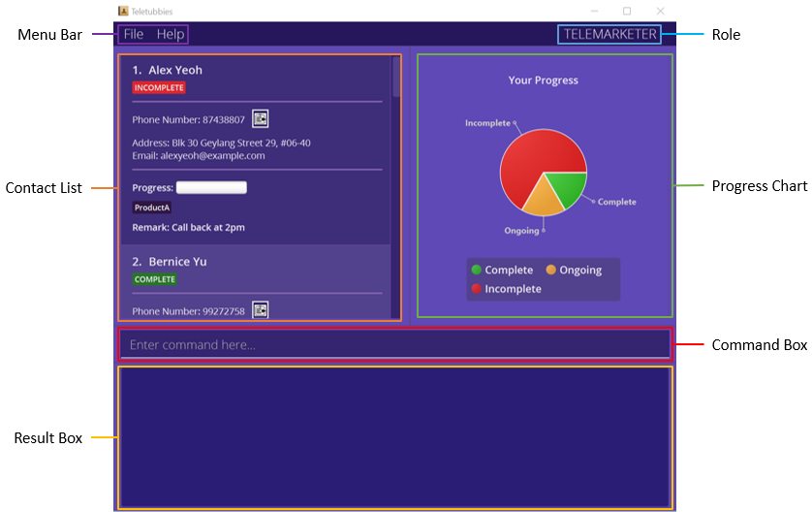Close the Teletubbies window
This screenshot has width=812, height=512.
point(660,11)
